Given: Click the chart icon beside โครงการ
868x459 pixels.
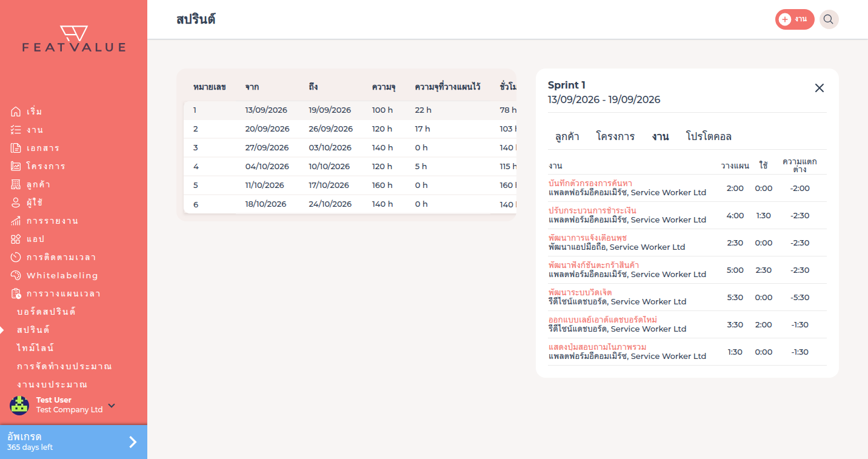Looking at the screenshot, I should coord(16,166).
